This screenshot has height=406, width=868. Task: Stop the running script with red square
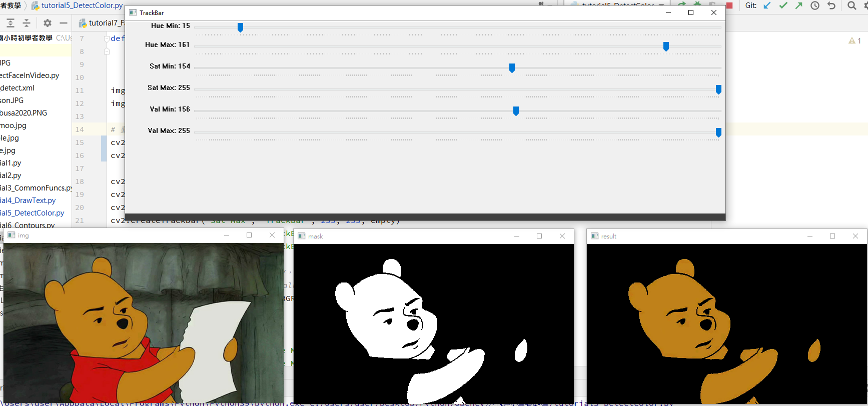pos(729,5)
